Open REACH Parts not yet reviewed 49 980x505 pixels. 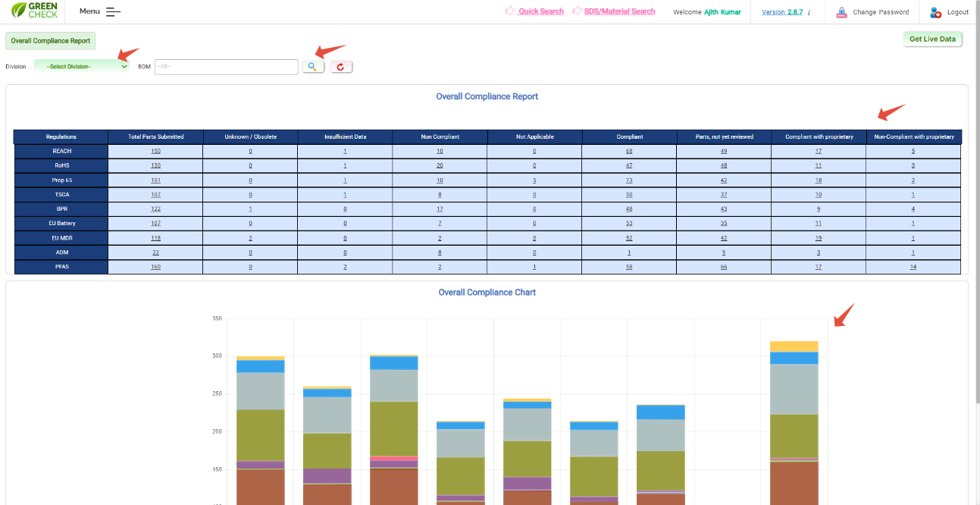(724, 151)
